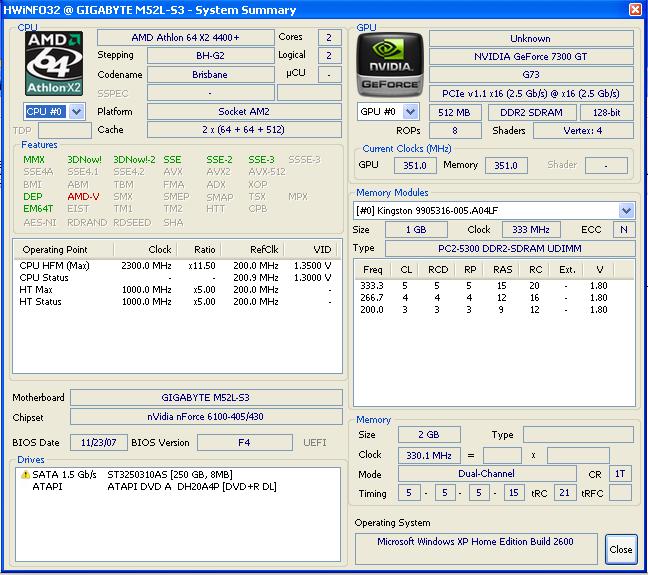The width and height of the screenshot is (648, 575).
Task: Expand the Kingston memory module dropdown
Action: coord(627,211)
